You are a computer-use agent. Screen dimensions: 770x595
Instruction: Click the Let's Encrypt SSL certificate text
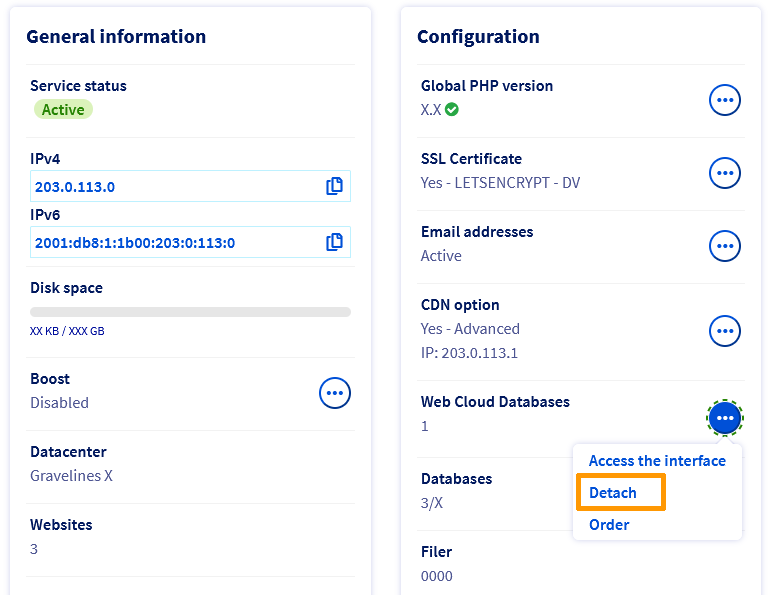(500, 183)
